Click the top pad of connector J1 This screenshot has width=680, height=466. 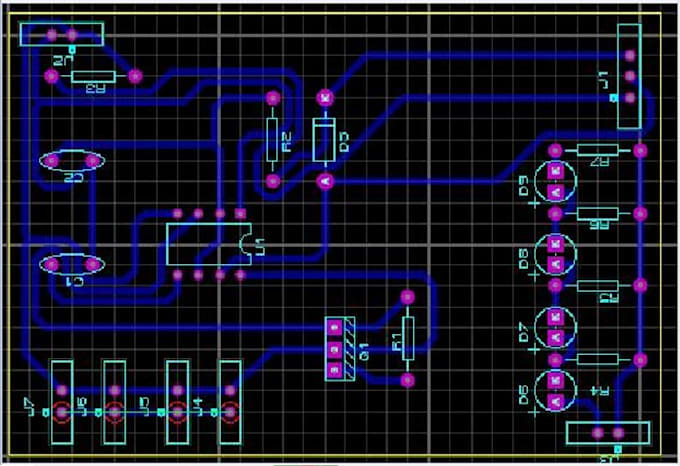(x=630, y=55)
